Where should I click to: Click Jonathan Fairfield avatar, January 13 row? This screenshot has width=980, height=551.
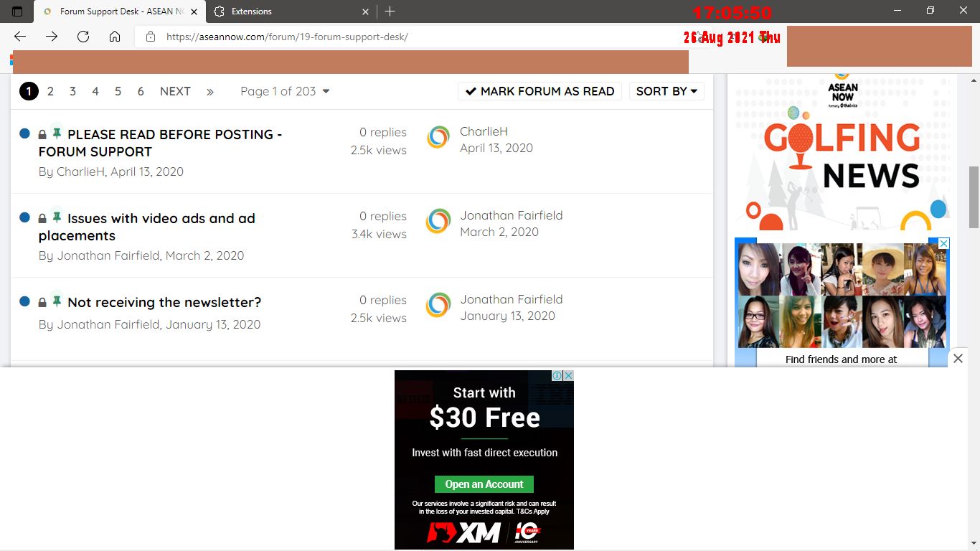tap(438, 305)
